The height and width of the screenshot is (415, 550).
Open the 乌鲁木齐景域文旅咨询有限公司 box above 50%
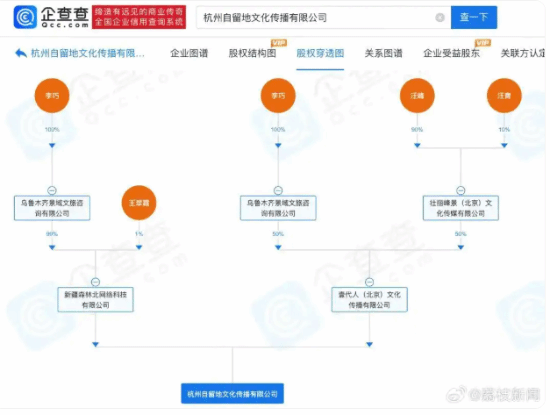tap(278, 208)
